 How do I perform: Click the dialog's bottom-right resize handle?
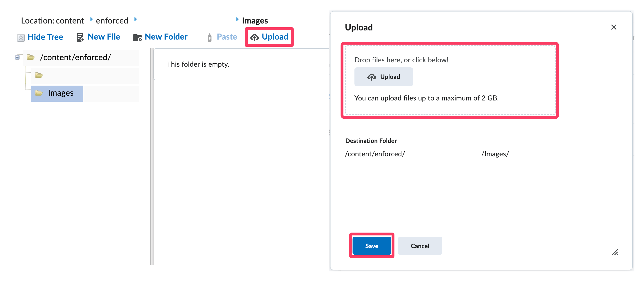(615, 252)
